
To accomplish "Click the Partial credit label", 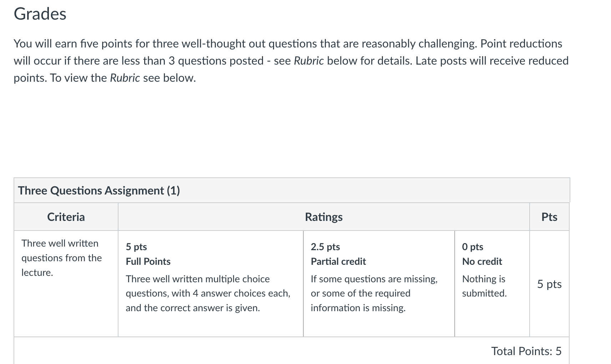I will coord(338,262).
